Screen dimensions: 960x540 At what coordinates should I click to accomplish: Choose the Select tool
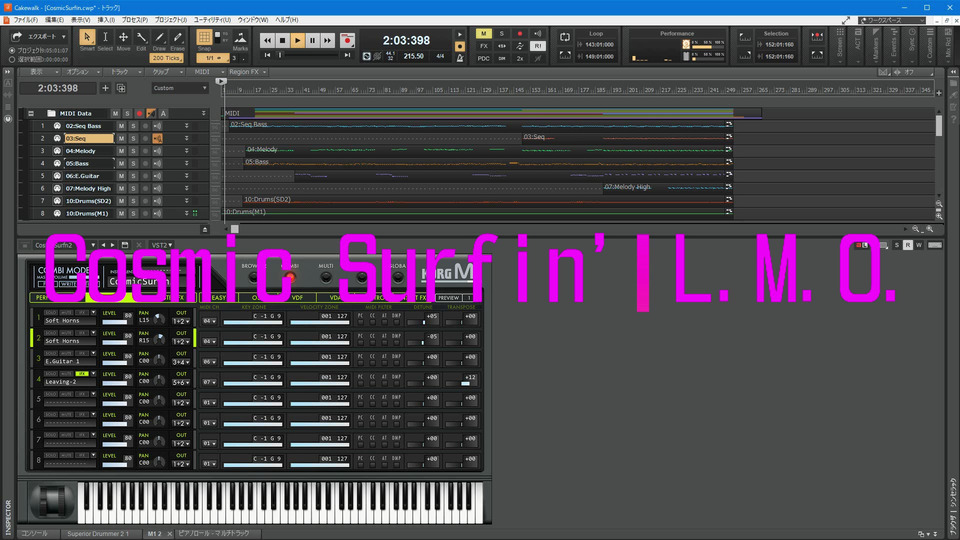click(105, 37)
